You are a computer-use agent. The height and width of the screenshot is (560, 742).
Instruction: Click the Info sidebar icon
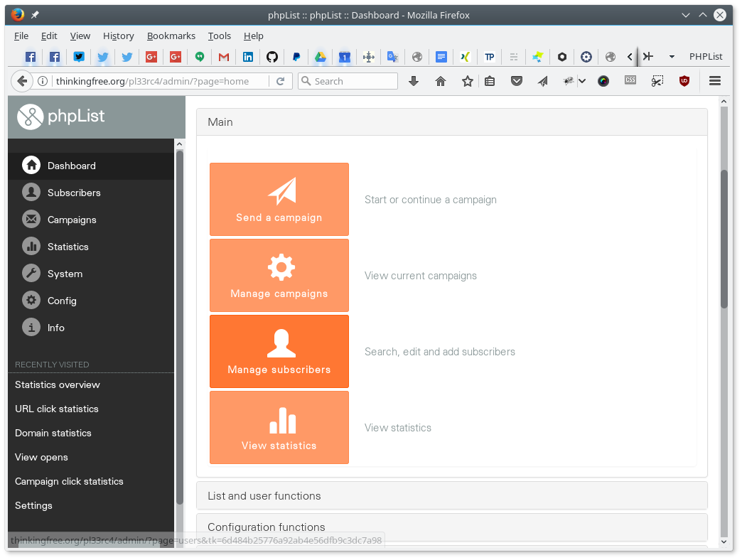click(31, 327)
